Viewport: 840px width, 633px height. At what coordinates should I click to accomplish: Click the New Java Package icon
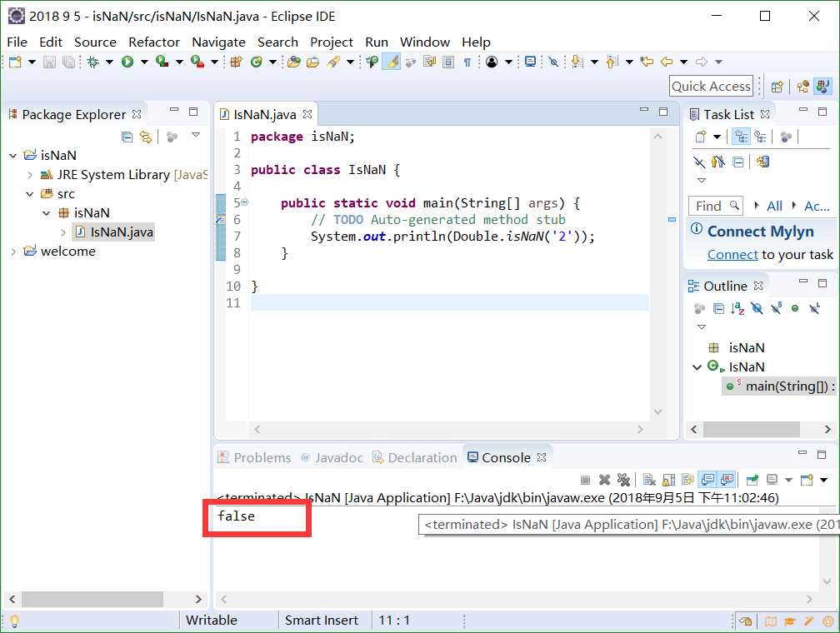coord(237,62)
